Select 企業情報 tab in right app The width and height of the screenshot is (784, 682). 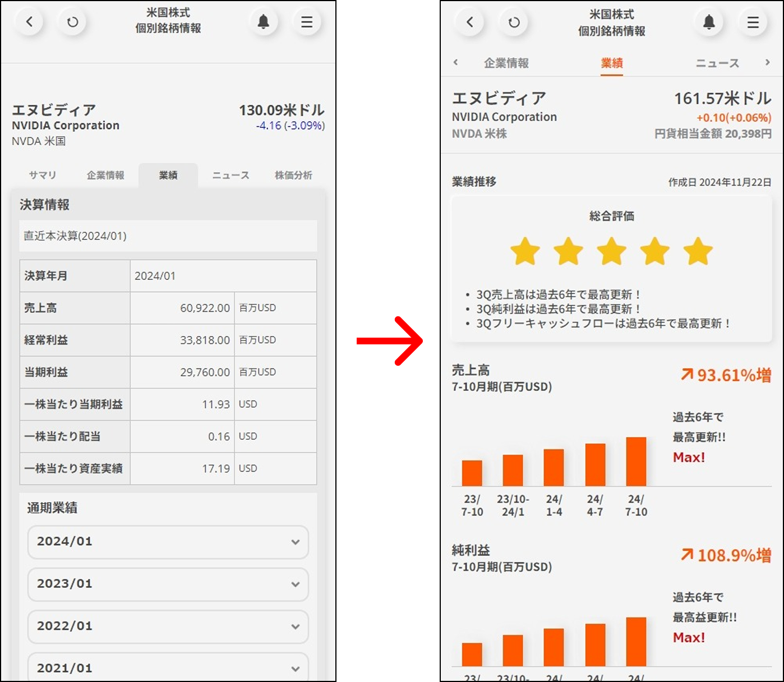coord(506,63)
